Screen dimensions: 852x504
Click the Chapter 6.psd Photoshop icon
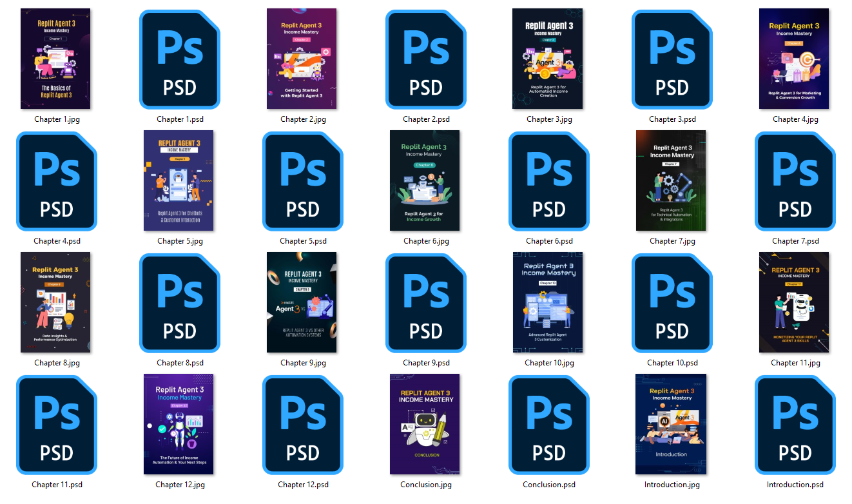[x=549, y=181]
